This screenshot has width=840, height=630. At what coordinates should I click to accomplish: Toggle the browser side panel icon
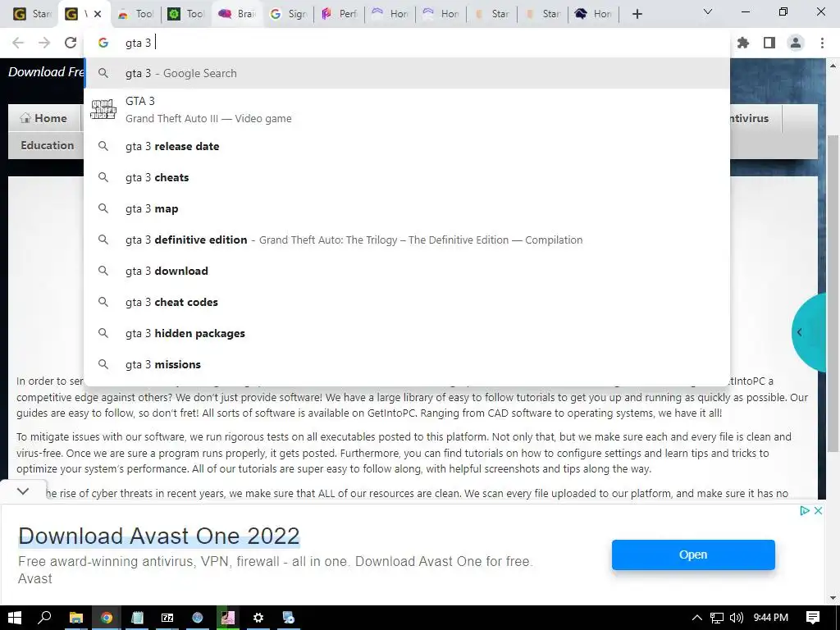tap(769, 43)
